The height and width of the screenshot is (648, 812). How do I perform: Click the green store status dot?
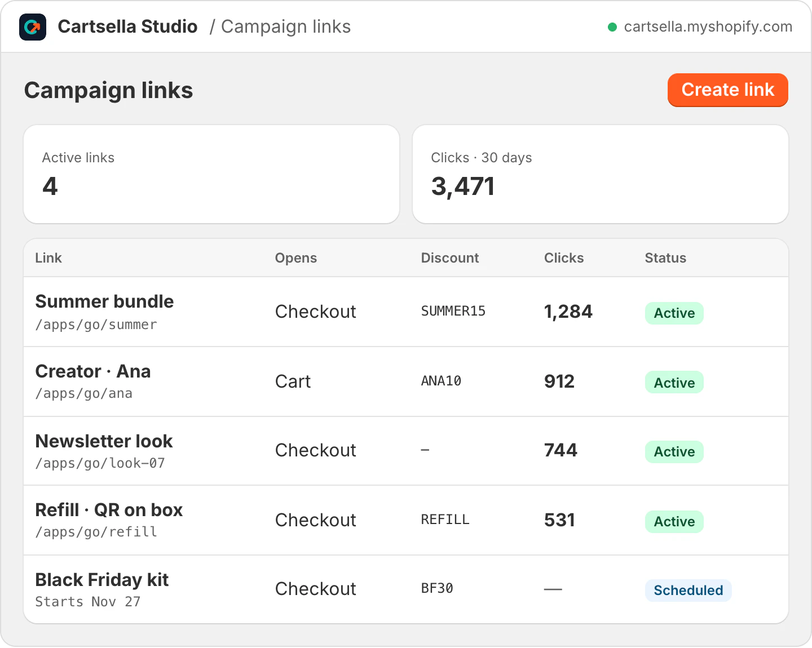click(x=612, y=27)
